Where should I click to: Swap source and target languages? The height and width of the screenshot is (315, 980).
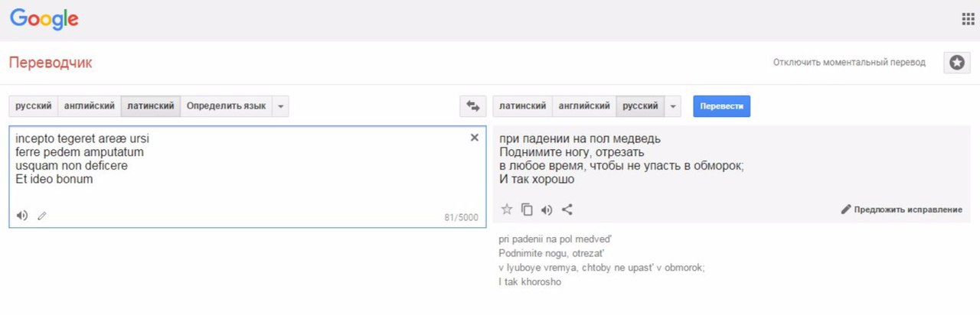473,106
